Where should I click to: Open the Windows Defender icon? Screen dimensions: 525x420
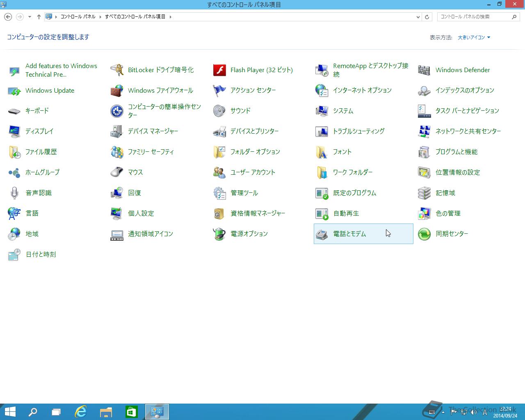click(425, 70)
